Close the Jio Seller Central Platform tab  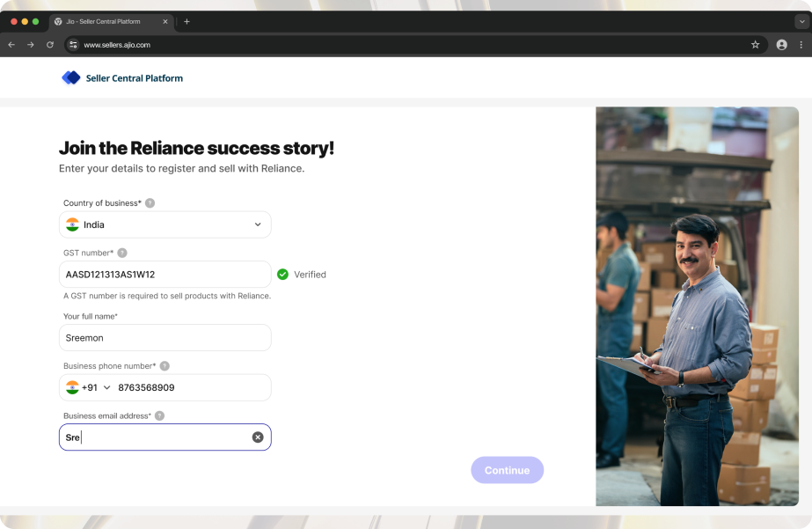click(165, 22)
